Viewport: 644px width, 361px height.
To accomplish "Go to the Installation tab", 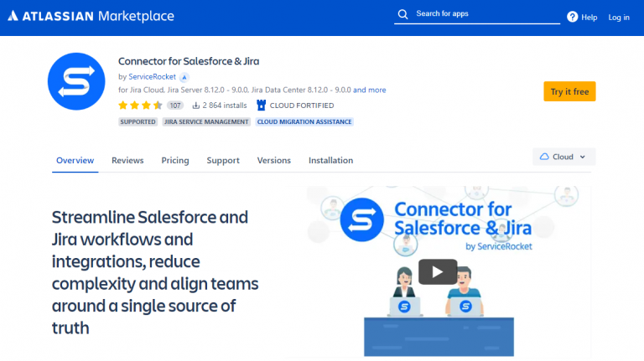I will click(x=330, y=160).
